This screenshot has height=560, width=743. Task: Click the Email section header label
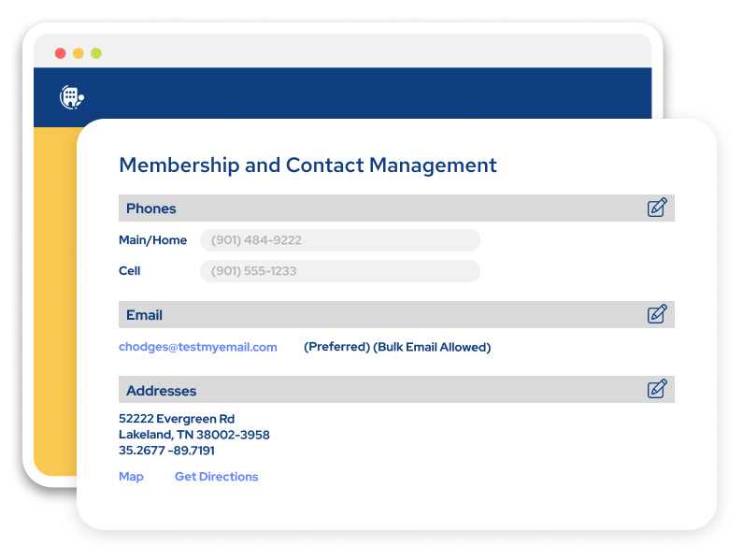point(144,315)
